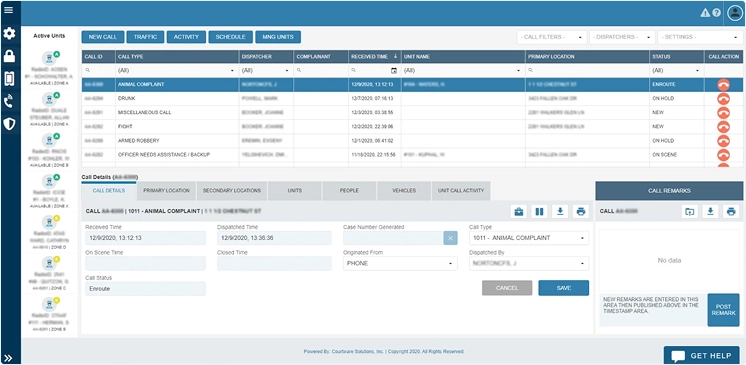Print remarks in Call Remarks panel

[x=731, y=212]
